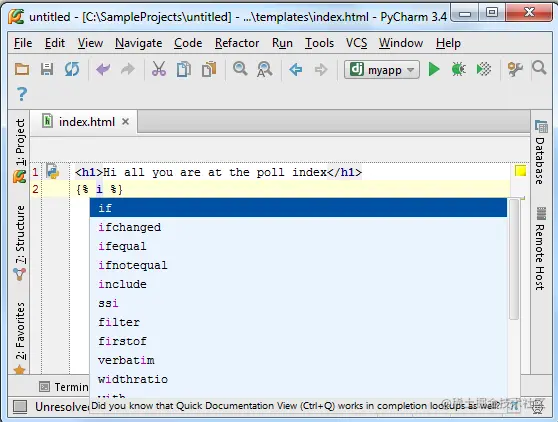Select 'widthratio' completion suggestion

(298, 379)
